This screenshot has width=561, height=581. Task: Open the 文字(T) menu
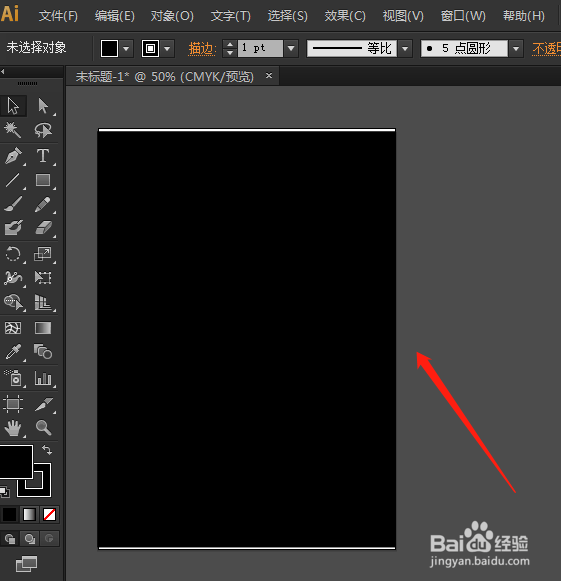point(231,16)
